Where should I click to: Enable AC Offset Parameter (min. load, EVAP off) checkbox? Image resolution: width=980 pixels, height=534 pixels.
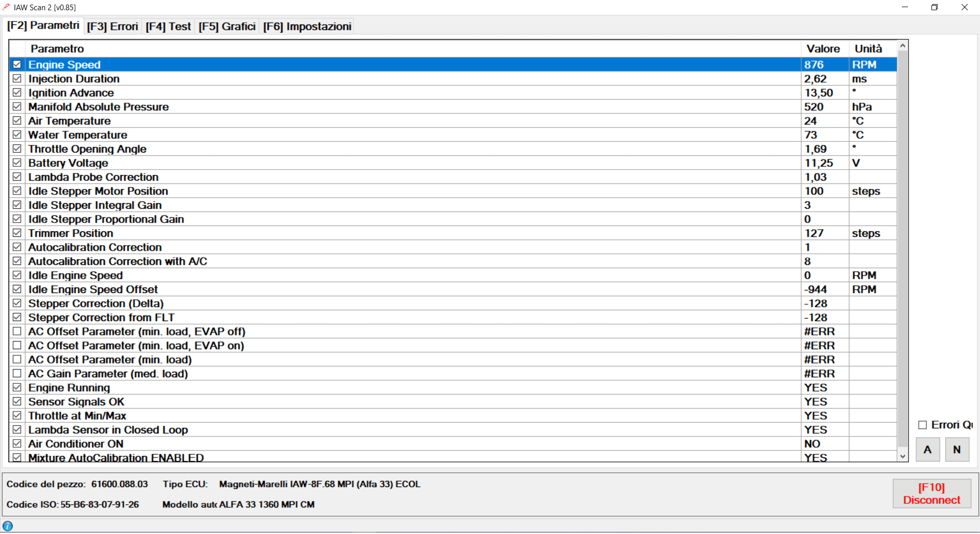click(x=17, y=331)
